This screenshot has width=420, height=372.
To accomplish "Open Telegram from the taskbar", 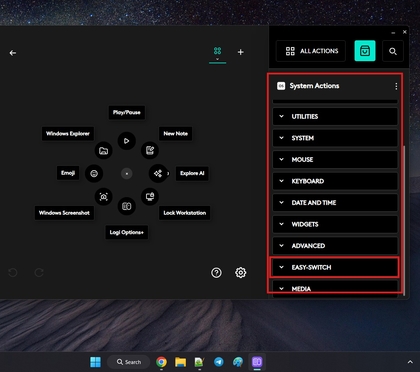I will 219,362.
